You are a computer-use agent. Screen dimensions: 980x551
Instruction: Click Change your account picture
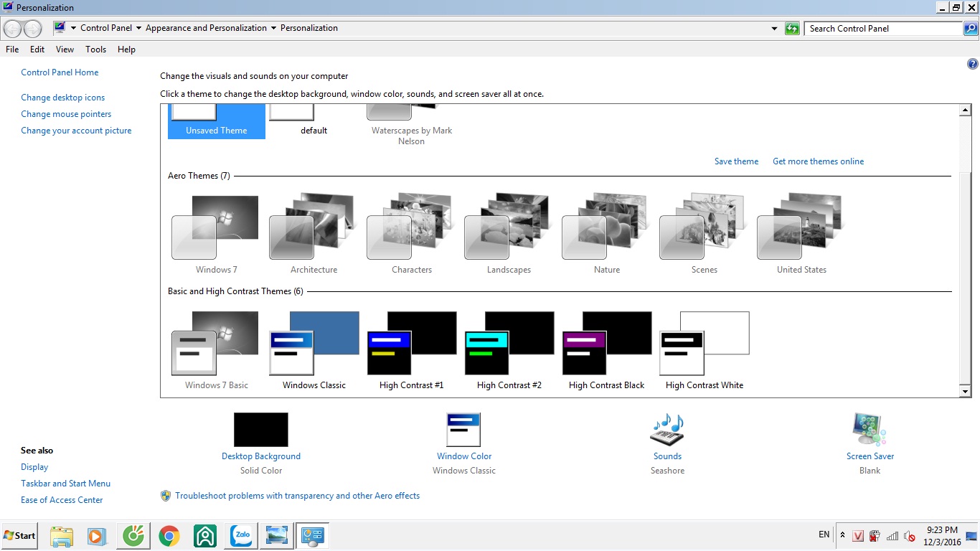coord(76,131)
